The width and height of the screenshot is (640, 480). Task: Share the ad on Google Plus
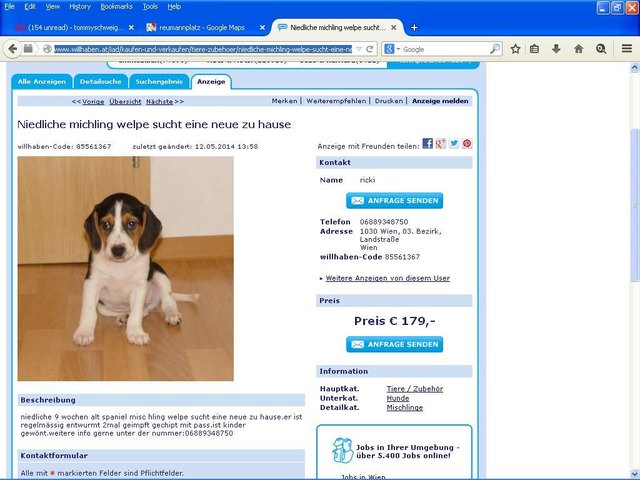pyautogui.click(x=441, y=144)
